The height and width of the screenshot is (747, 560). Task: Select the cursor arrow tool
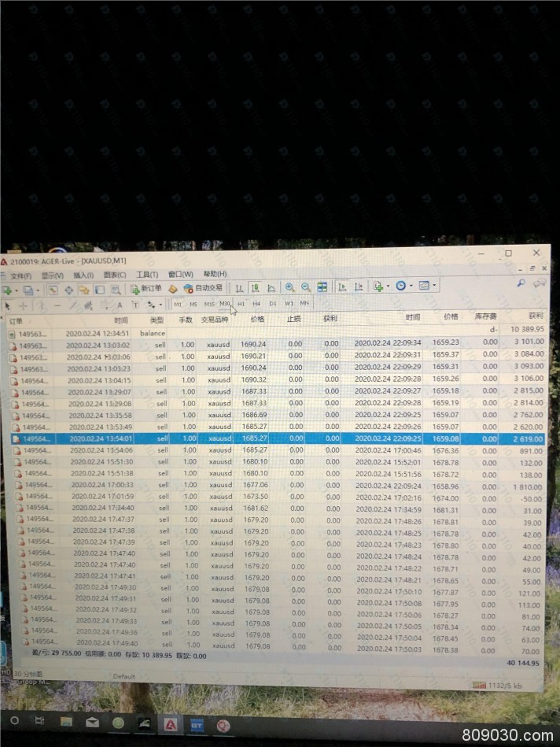pyautogui.click(x=7, y=306)
